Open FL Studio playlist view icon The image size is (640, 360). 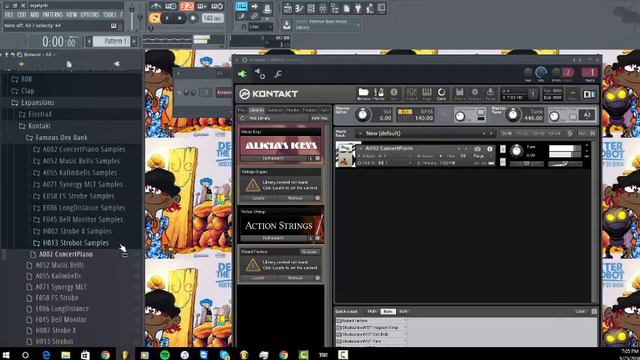pyautogui.click(x=288, y=8)
